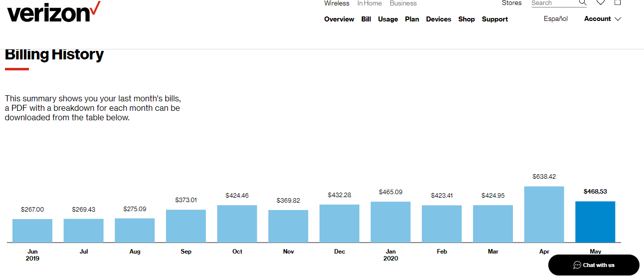Click the Billing History heading

tap(54, 54)
